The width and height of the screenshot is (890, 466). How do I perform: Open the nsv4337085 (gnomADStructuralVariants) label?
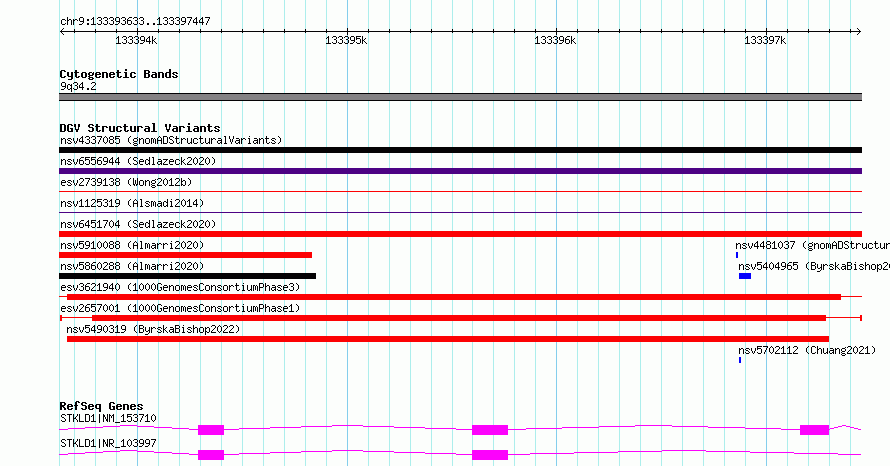171,140
